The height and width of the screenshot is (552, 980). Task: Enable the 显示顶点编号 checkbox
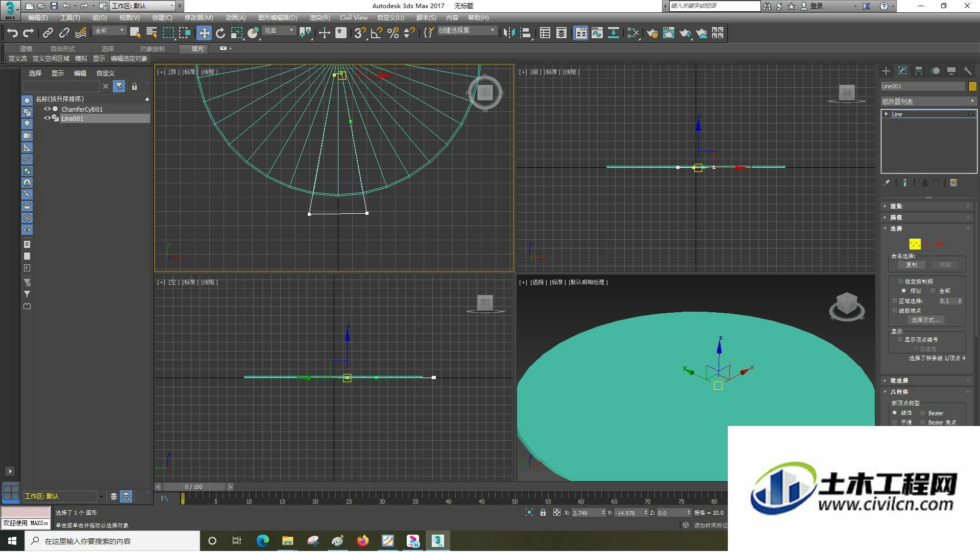[x=900, y=339]
